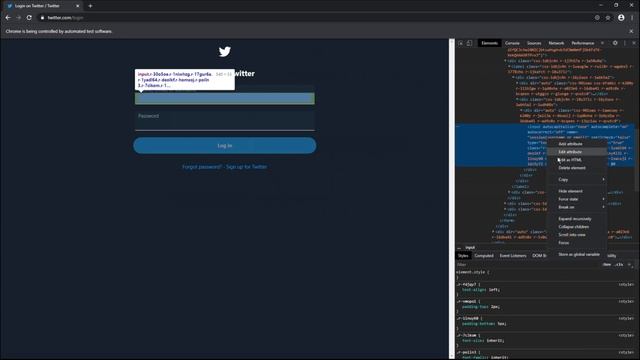Add a new style rule with plus
The height and width of the screenshot is (360, 640).
[x=629, y=264]
